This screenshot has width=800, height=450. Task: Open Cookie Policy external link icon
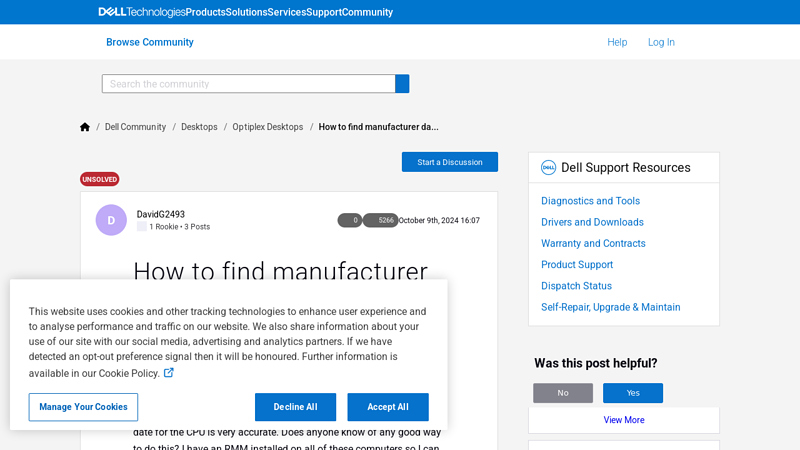[x=169, y=373]
